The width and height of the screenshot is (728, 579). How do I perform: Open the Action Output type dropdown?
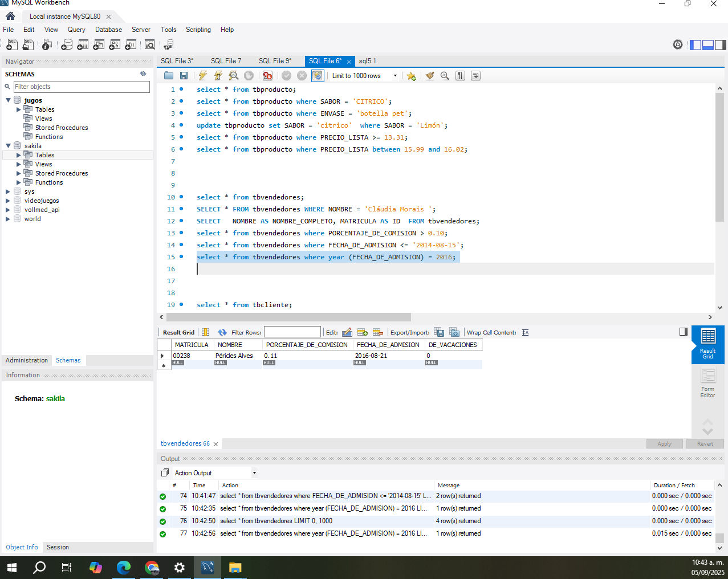(x=254, y=473)
